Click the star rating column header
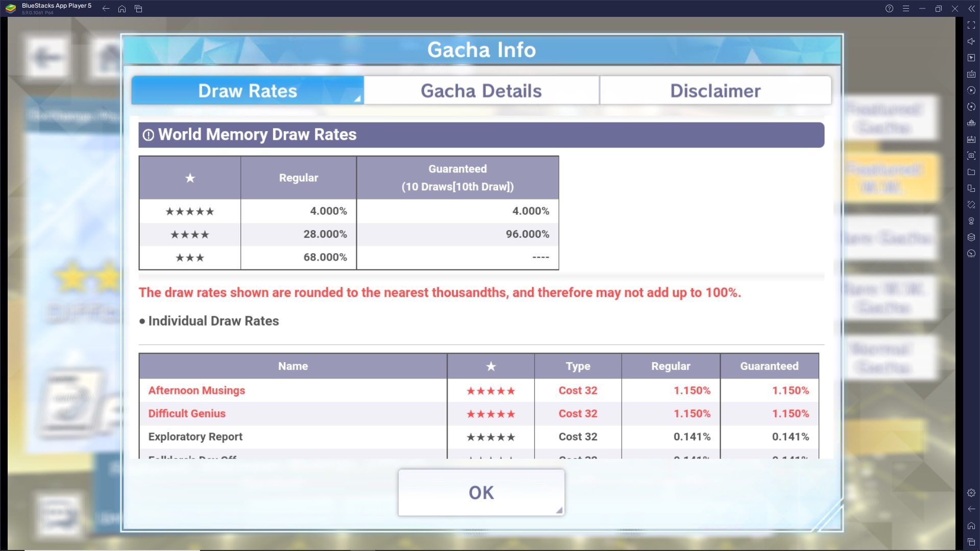Viewport: 980px width, 551px height. pos(491,366)
